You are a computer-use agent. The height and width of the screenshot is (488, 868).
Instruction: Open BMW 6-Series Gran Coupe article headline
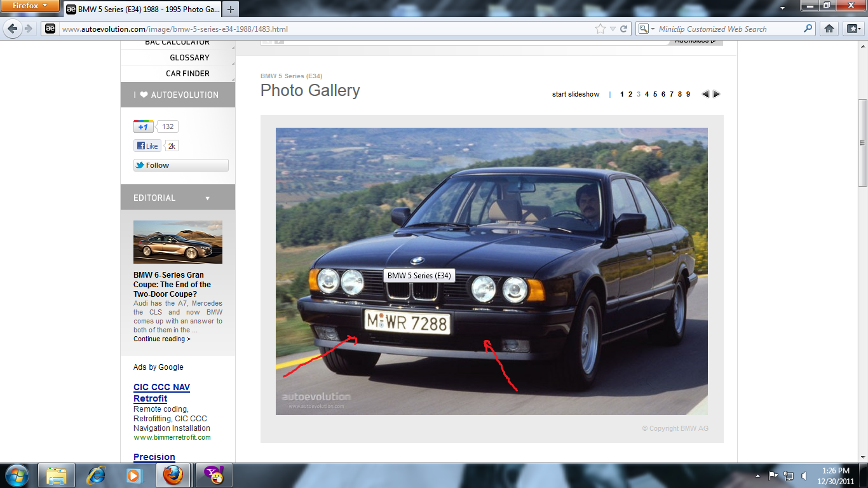tap(172, 285)
